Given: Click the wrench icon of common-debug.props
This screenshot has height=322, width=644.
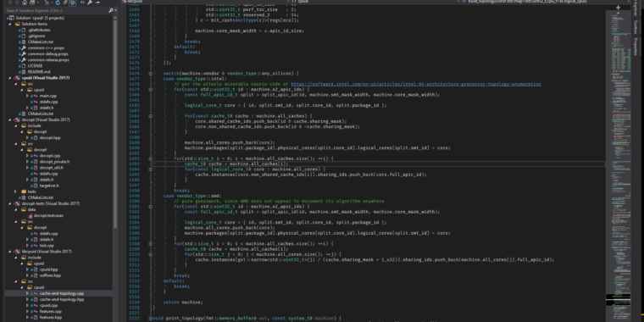Looking at the screenshot, I should click(x=24, y=53).
